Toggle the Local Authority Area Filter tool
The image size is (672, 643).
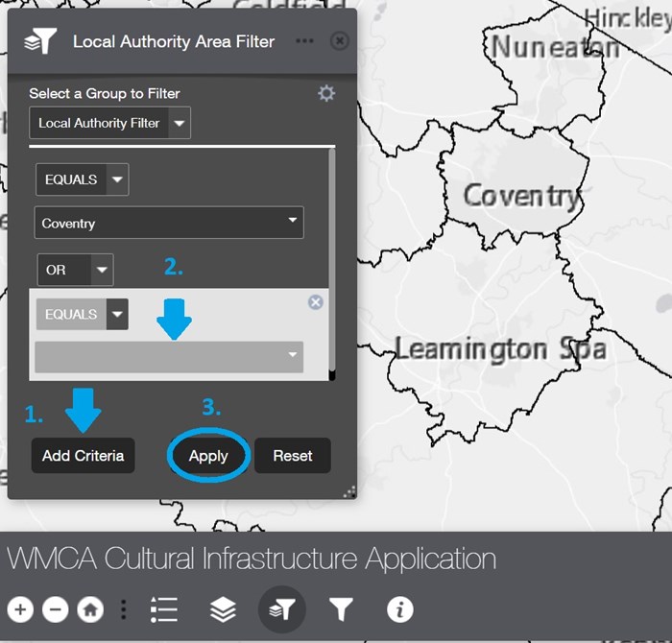pos(282,609)
